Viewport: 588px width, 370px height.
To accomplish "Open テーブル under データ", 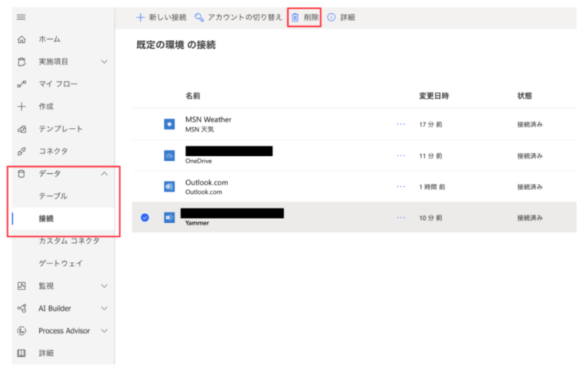I will (54, 196).
